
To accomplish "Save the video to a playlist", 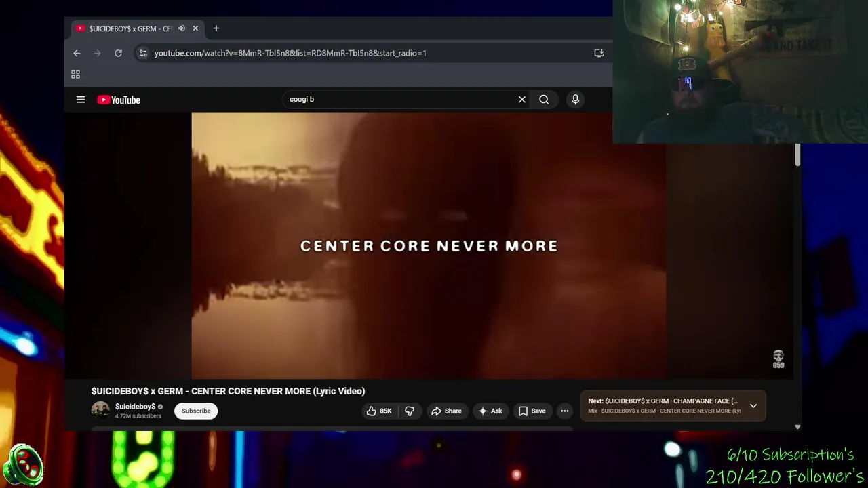I will pos(532,411).
